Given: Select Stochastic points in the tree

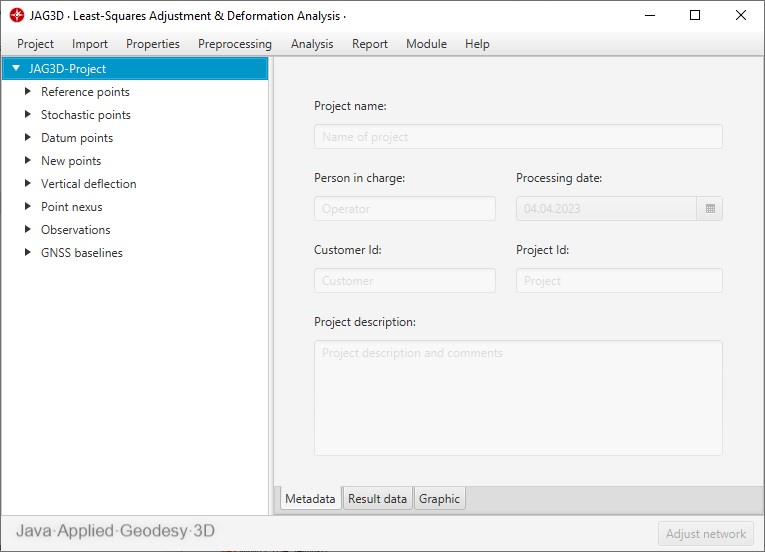Looking at the screenshot, I should pos(85,115).
